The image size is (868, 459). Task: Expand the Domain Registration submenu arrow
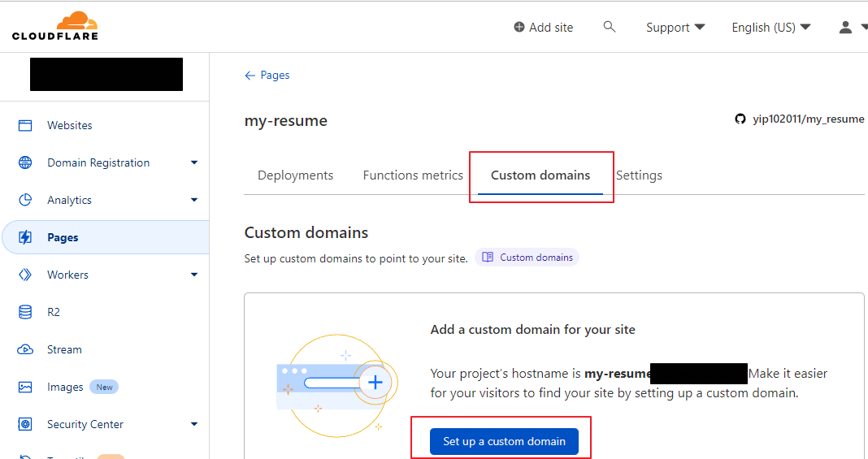coord(194,162)
